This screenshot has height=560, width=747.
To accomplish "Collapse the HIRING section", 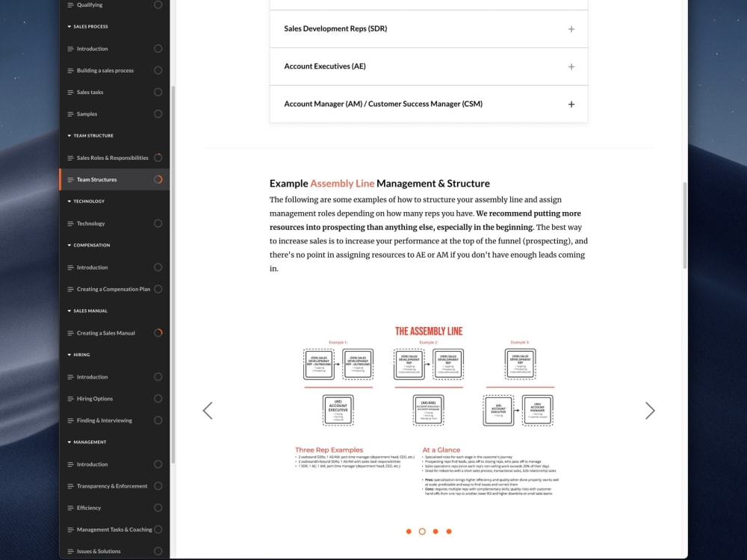I will [69, 355].
